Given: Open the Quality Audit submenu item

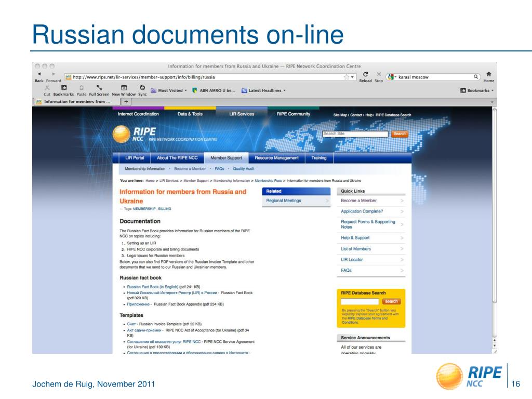Looking at the screenshot, I should (243, 169).
